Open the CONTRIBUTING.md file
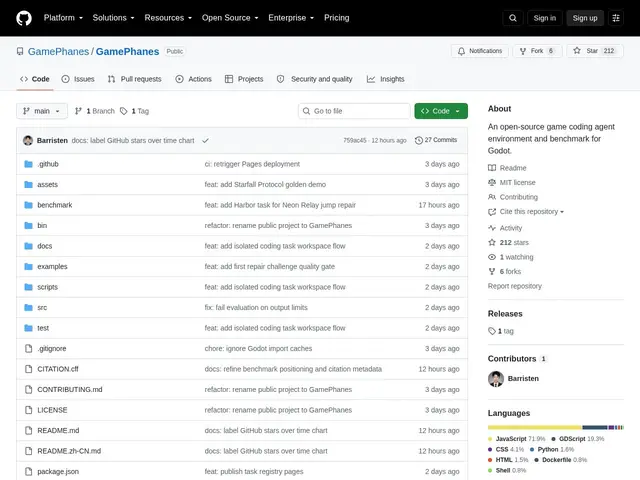Image resolution: width=640 pixels, height=480 pixels. pyautogui.click(x=70, y=389)
